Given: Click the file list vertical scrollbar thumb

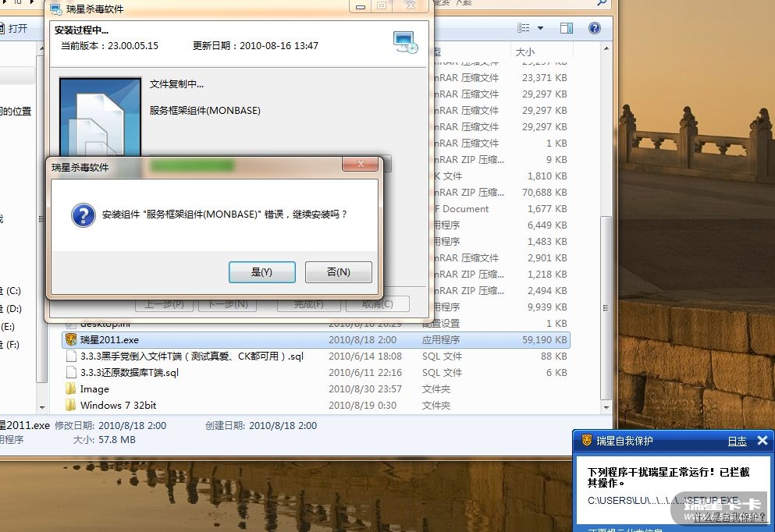Looking at the screenshot, I should tap(606, 308).
